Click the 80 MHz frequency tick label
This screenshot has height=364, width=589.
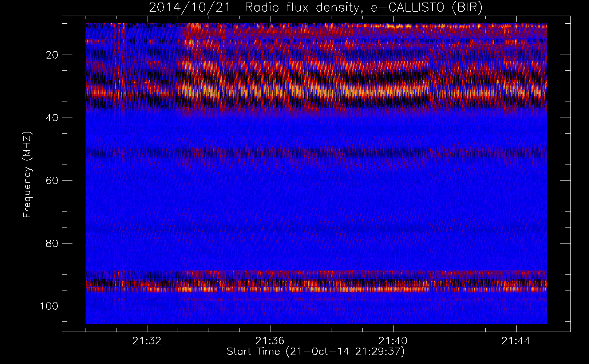coord(52,243)
